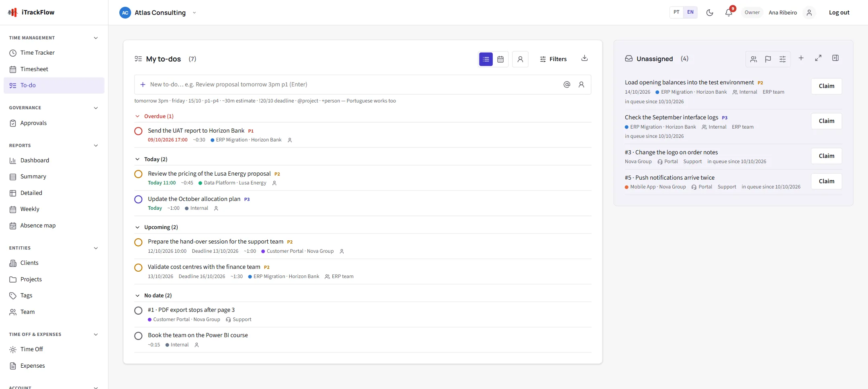868x389 pixels.
Task: Check off 'Update the October allocation plan'
Action: tap(138, 199)
